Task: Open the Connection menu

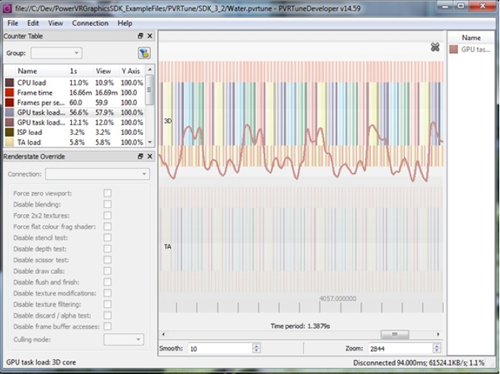Action: (x=90, y=23)
